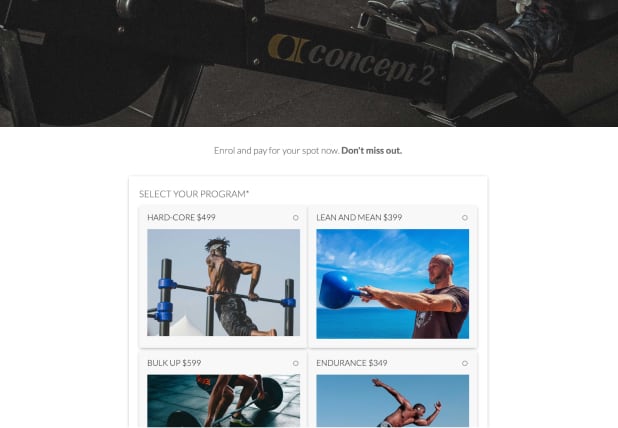Screen dimensions: 618x428
Task: Click the HARD-CORE $499 label text
Action: point(181,217)
